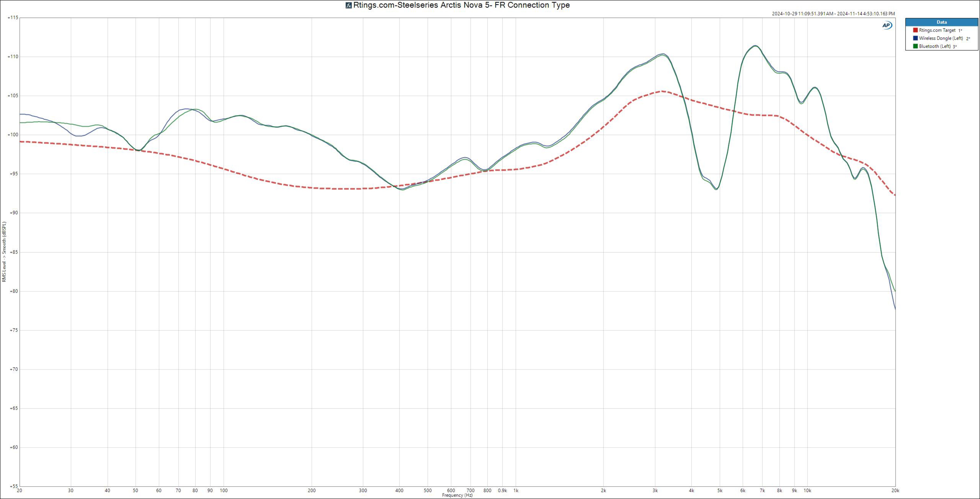Click the blue Wireless Dongle (Left) swatch
The width and height of the screenshot is (980, 499).
[915, 38]
